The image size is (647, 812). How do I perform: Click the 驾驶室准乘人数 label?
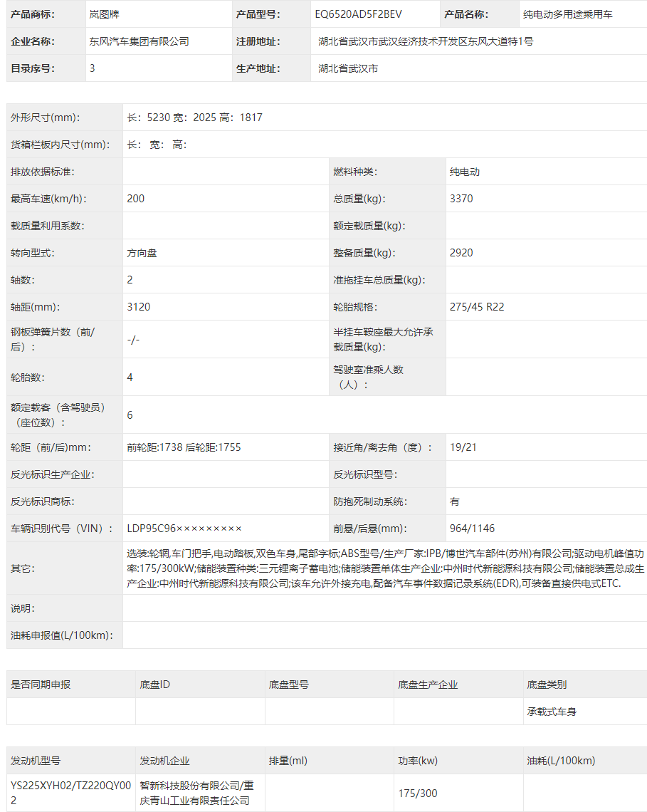point(369,377)
